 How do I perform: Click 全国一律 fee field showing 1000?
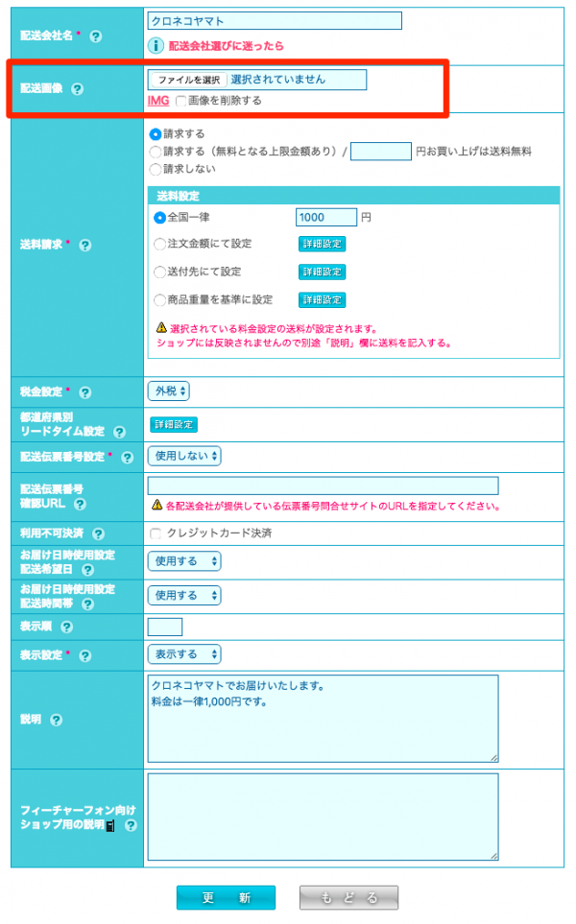click(326, 218)
